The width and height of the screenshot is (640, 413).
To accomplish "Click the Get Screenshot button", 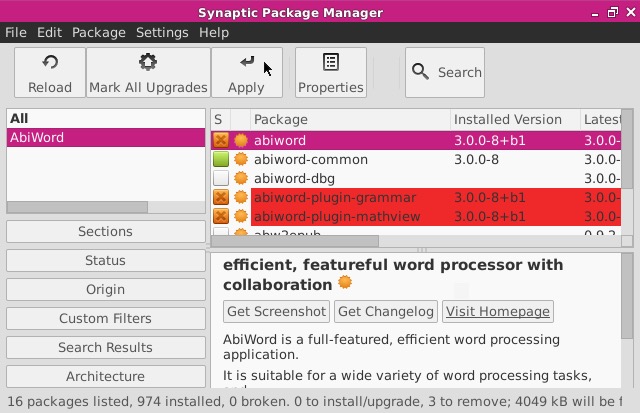I will (x=276, y=311).
